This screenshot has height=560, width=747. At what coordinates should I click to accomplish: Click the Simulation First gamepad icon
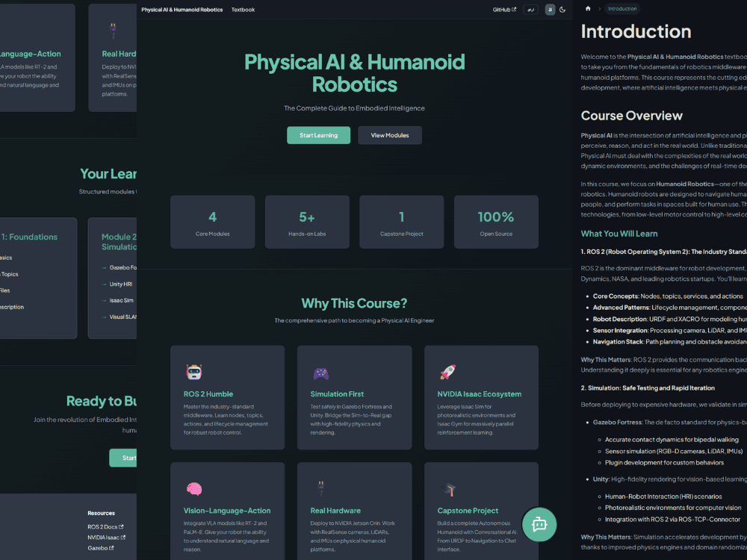(320, 373)
